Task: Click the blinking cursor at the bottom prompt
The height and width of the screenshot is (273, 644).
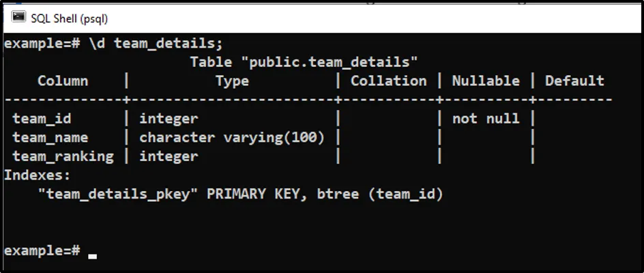Action: (x=93, y=255)
